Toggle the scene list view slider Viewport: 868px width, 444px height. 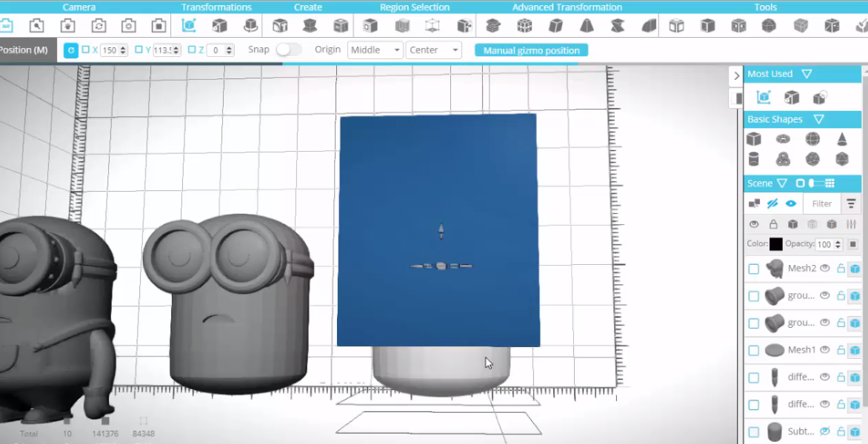click(x=816, y=183)
